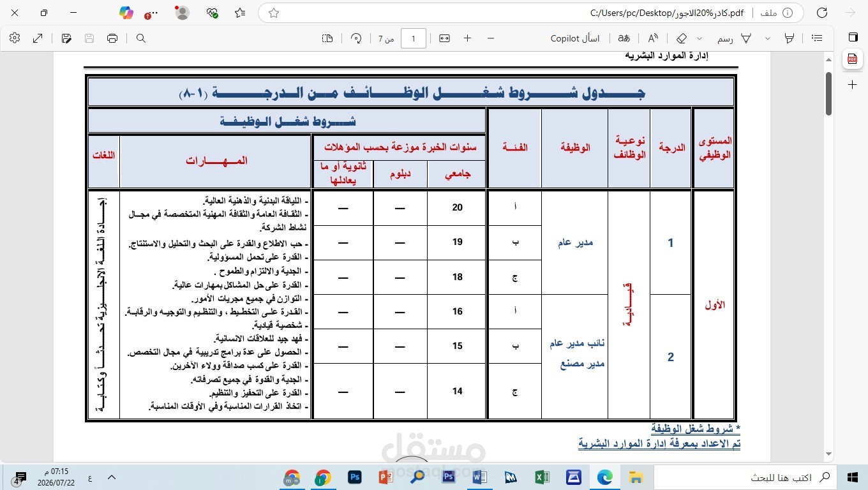Zoom in with the plus icon
The width and height of the screenshot is (868, 490).
(467, 38)
